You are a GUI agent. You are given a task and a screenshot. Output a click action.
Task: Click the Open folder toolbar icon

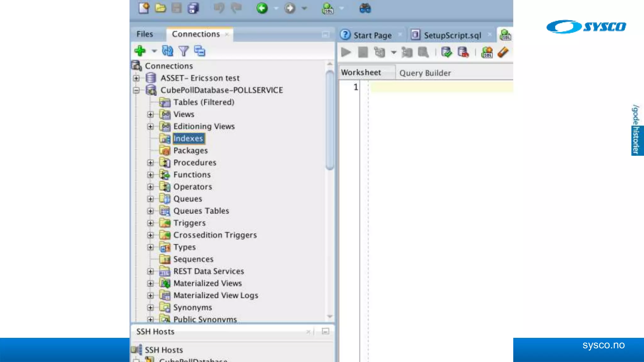tap(160, 8)
